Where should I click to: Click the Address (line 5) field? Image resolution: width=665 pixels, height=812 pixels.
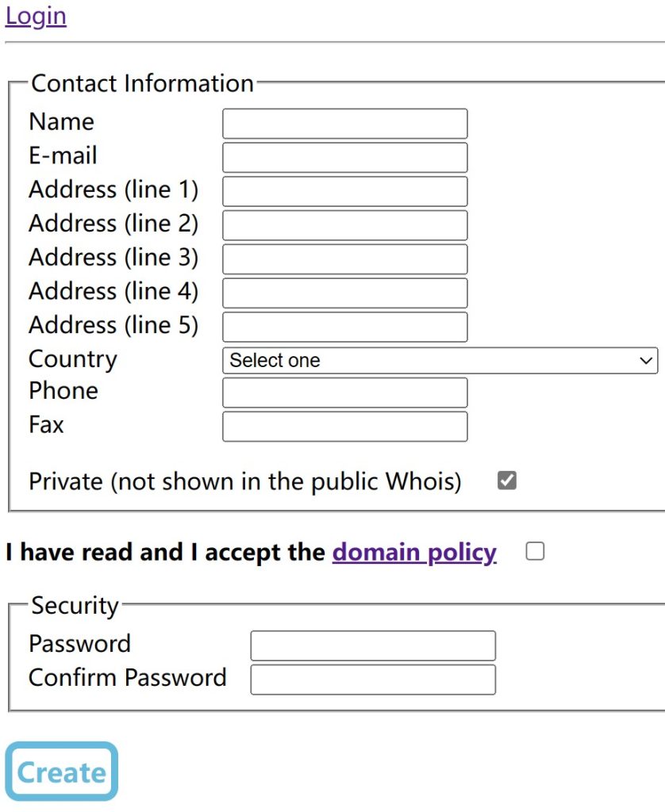(x=344, y=327)
